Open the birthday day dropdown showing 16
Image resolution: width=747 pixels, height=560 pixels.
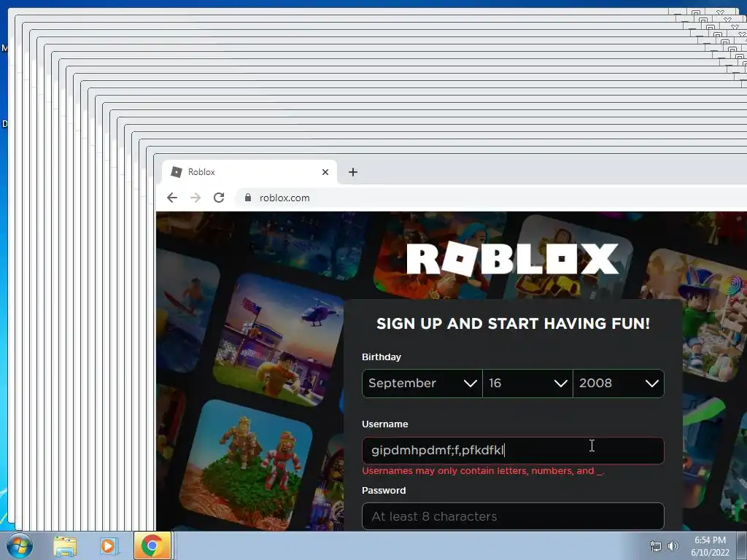(x=527, y=384)
